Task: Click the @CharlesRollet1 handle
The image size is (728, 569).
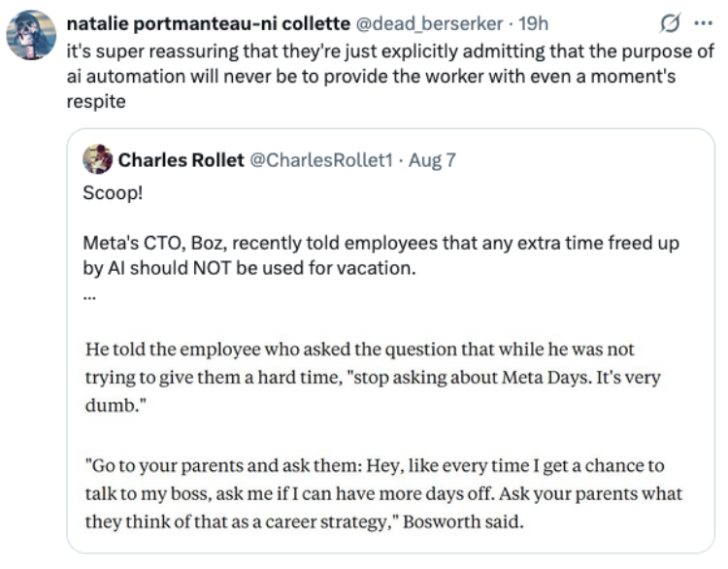Action: [x=321, y=160]
